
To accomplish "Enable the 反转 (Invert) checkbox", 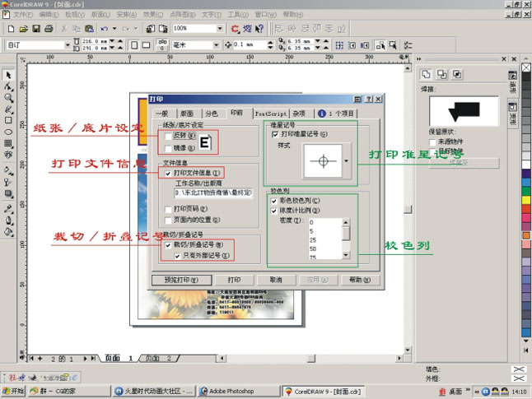I will tap(168, 136).
